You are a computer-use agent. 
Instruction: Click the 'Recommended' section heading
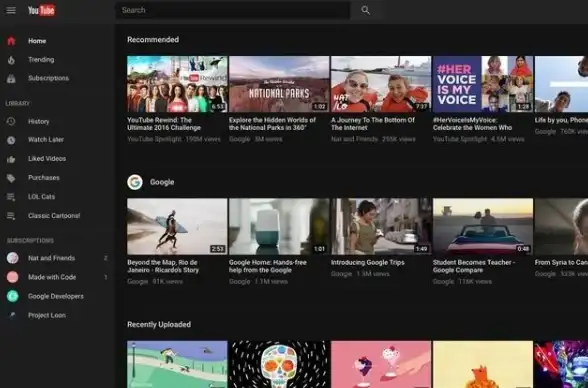tap(153, 40)
